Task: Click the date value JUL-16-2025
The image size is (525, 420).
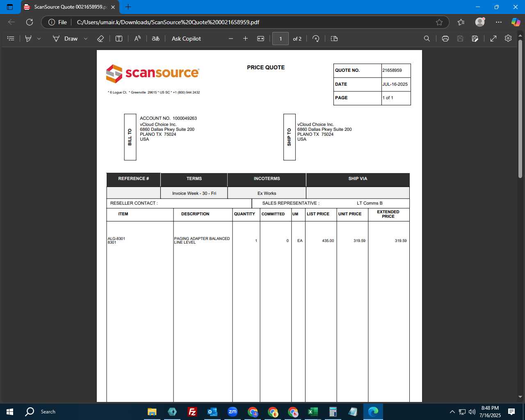Action: pos(395,84)
